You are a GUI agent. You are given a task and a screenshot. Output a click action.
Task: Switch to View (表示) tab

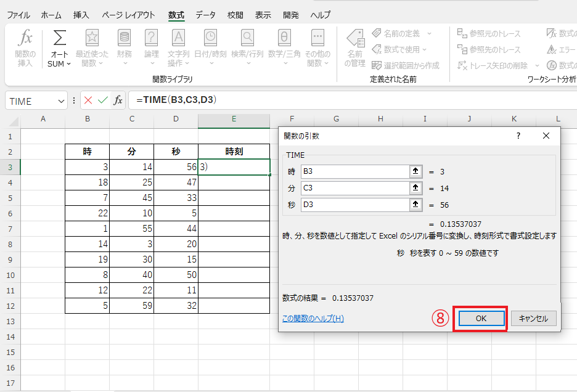click(263, 15)
